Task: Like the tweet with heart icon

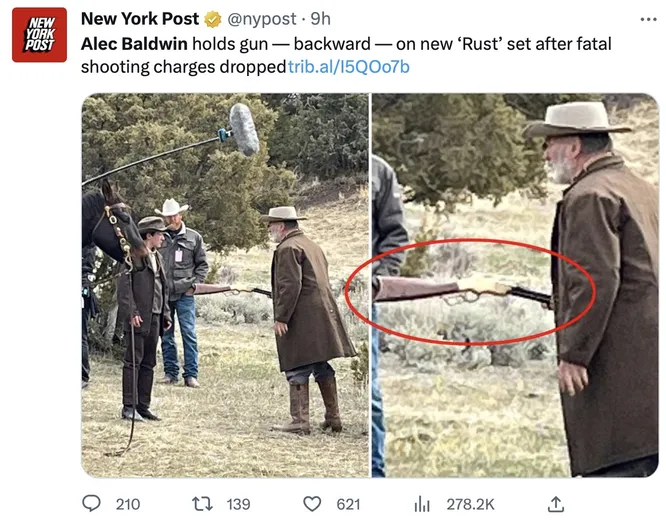Action: point(312,504)
